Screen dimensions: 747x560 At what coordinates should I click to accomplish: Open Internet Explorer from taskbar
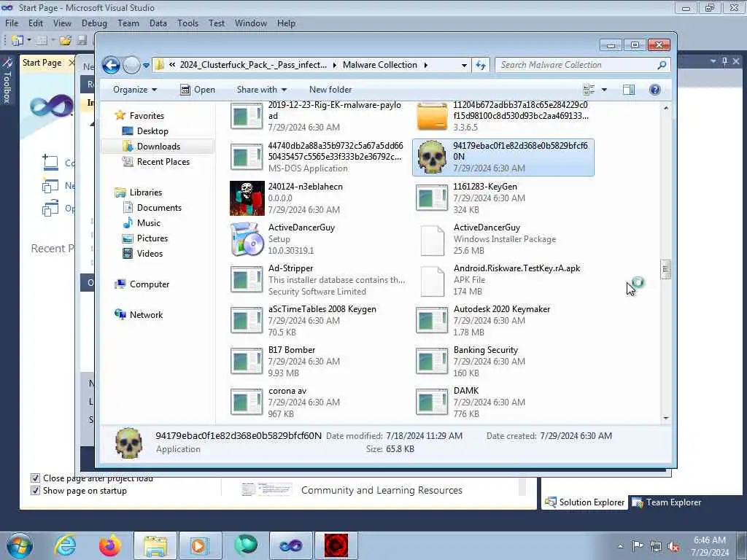[x=65, y=545]
